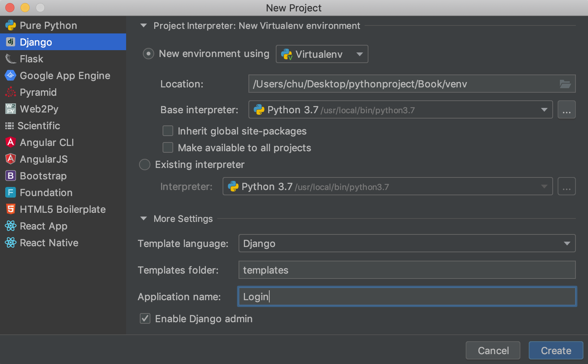Check Make available to all projects
Screen dimensions: 588x364
168,148
